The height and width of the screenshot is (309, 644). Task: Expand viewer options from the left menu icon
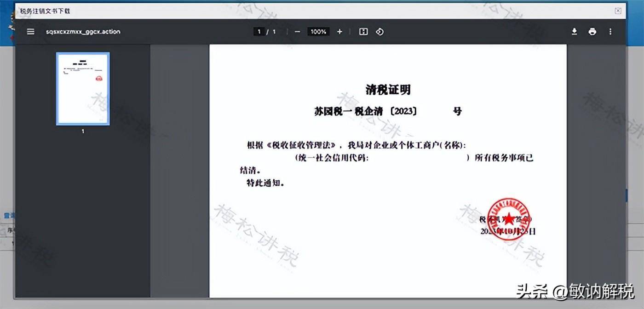click(x=30, y=31)
